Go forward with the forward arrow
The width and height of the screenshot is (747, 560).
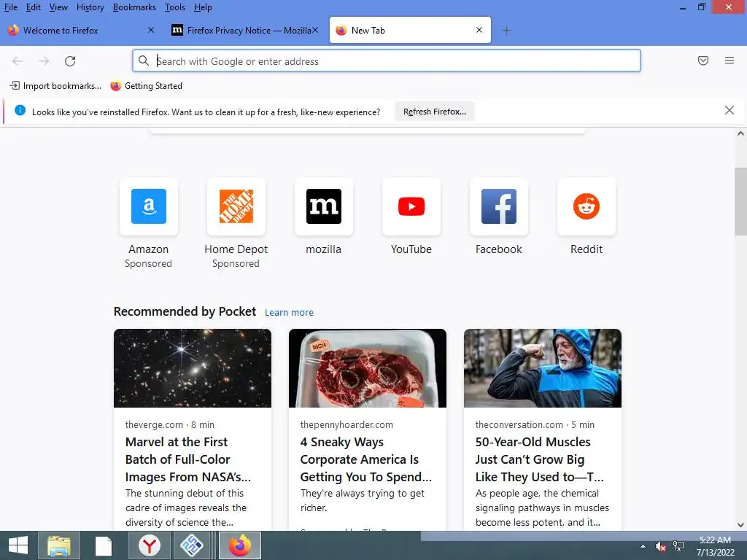click(44, 61)
